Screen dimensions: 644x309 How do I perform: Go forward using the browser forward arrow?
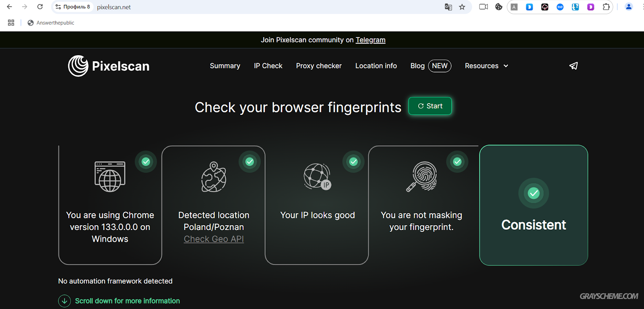25,7
